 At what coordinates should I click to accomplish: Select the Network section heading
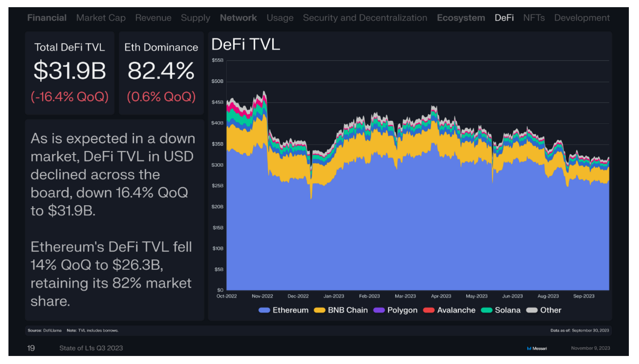point(238,18)
